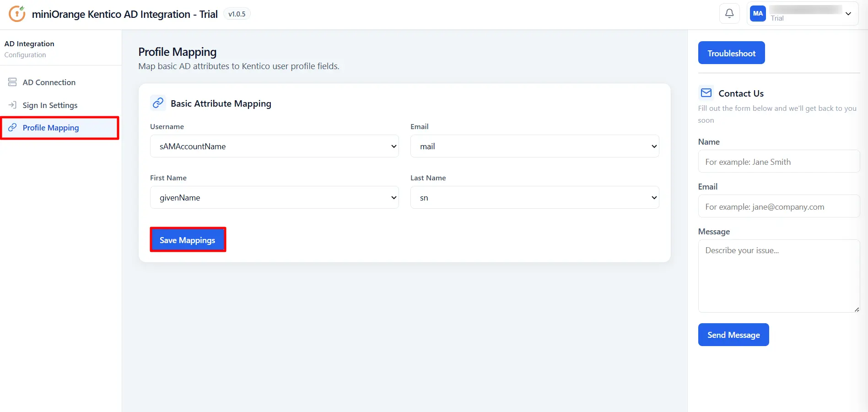Click the v1.0.5 version badge
The width and height of the screenshot is (868, 412).
pyautogui.click(x=237, y=14)
